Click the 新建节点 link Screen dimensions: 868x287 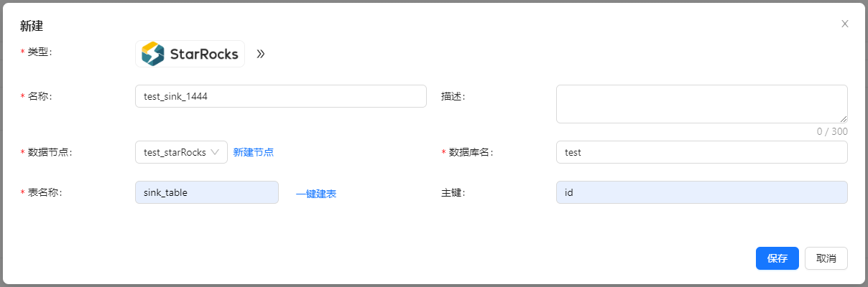(x=253, y=152)
